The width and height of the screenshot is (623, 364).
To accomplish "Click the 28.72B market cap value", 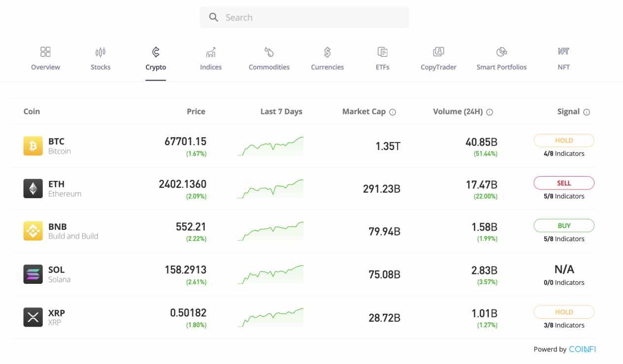I will [385, 318].
